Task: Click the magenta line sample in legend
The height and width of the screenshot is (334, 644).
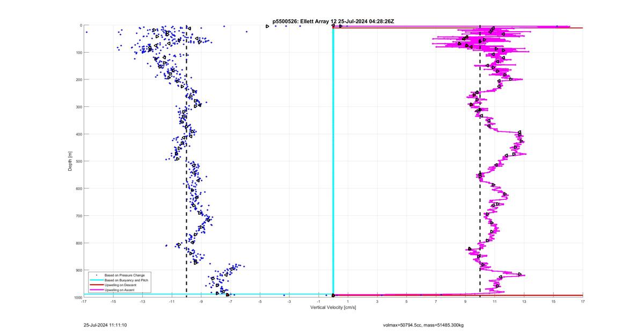Action: pos(96,289)
